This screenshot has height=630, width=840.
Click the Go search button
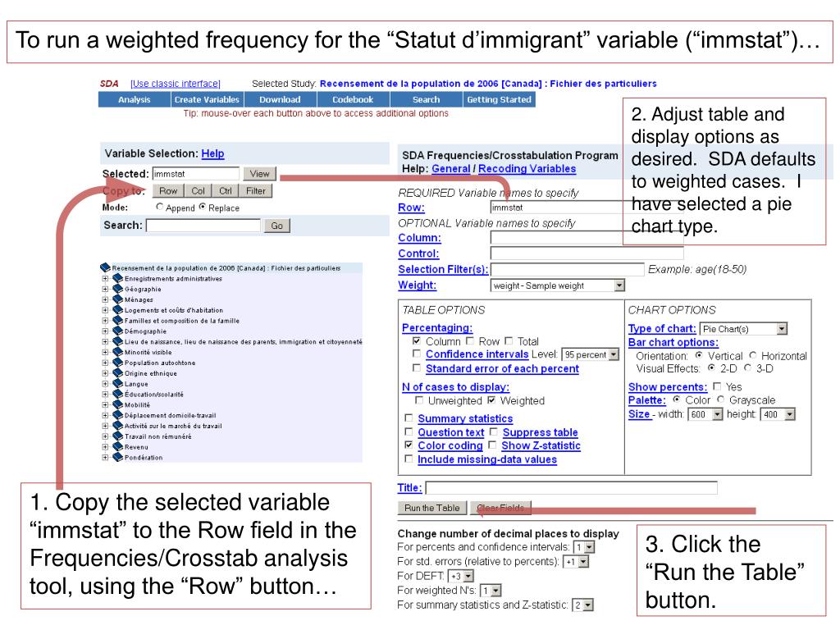tap(277, 226)
